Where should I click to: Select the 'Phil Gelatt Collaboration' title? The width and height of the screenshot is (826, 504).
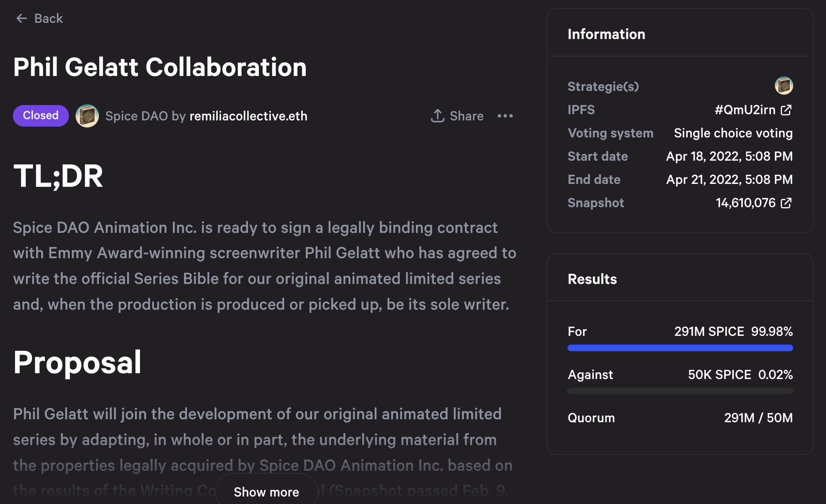[160, 67]
